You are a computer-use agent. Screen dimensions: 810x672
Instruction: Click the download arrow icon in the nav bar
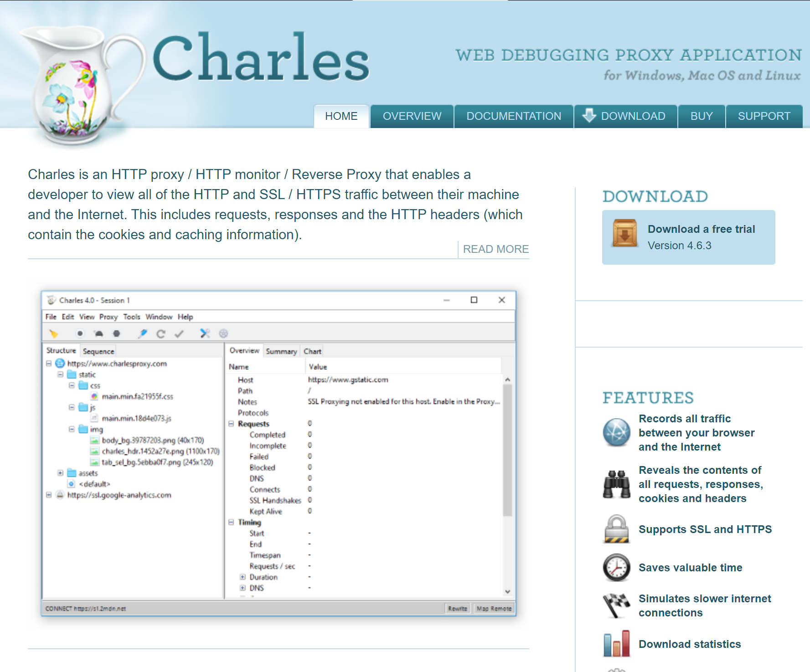click(589, 116)
